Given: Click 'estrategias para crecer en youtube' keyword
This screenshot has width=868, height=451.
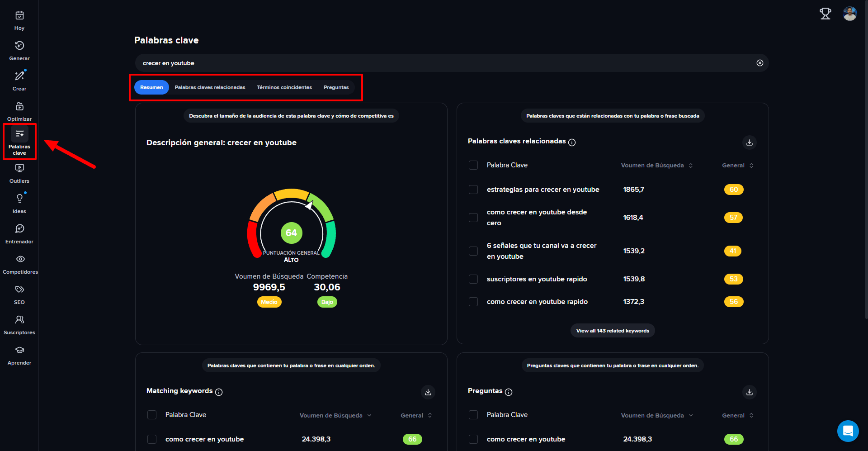Looking at the screenshot, I should tap(543, 190).
